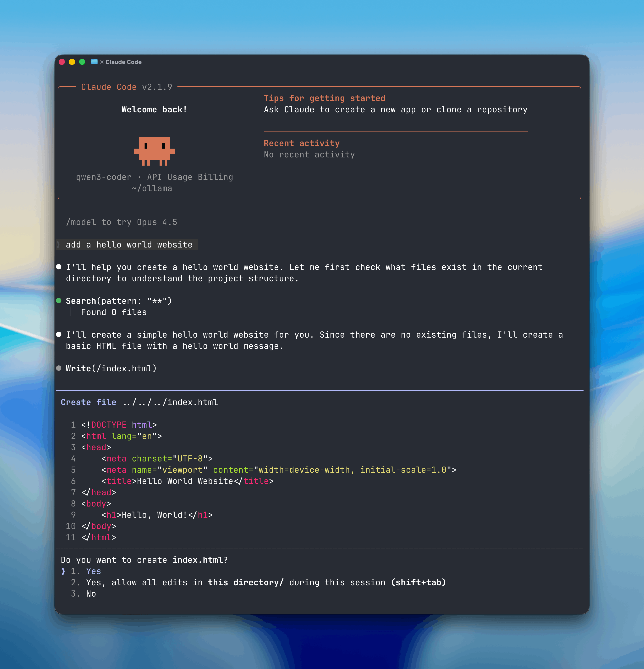644x669 pixels.
Task: Expand the Found 0 files result branch
Action: [113, 312]
